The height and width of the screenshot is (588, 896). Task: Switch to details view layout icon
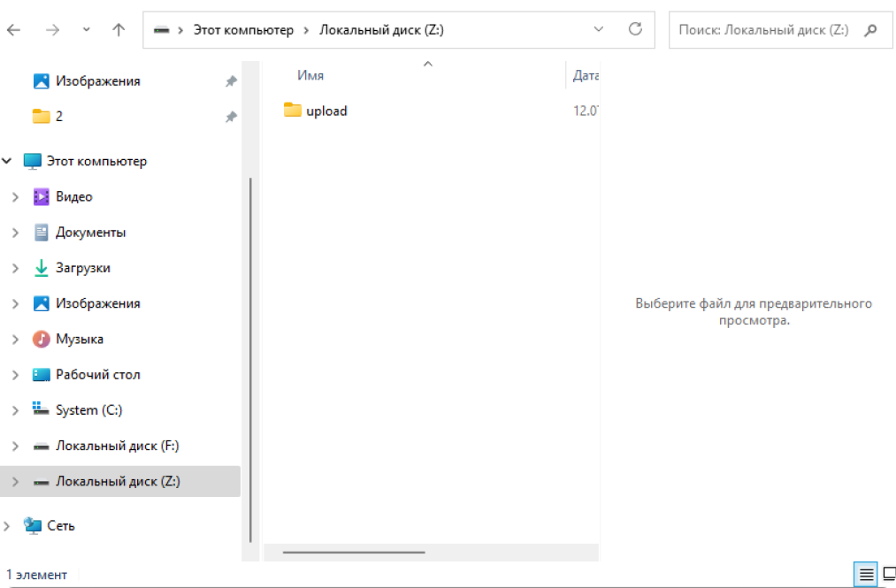click(866, 575)
